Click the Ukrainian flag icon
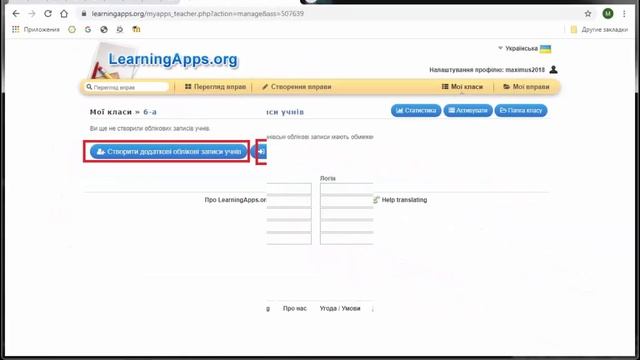Screen dimensions: 640x360 point(545,49)
